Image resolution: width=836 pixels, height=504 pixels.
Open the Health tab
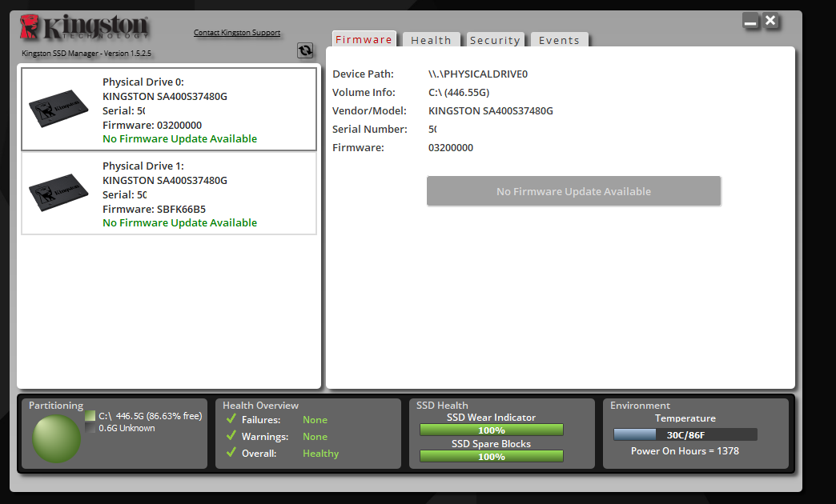click(432, 40)
